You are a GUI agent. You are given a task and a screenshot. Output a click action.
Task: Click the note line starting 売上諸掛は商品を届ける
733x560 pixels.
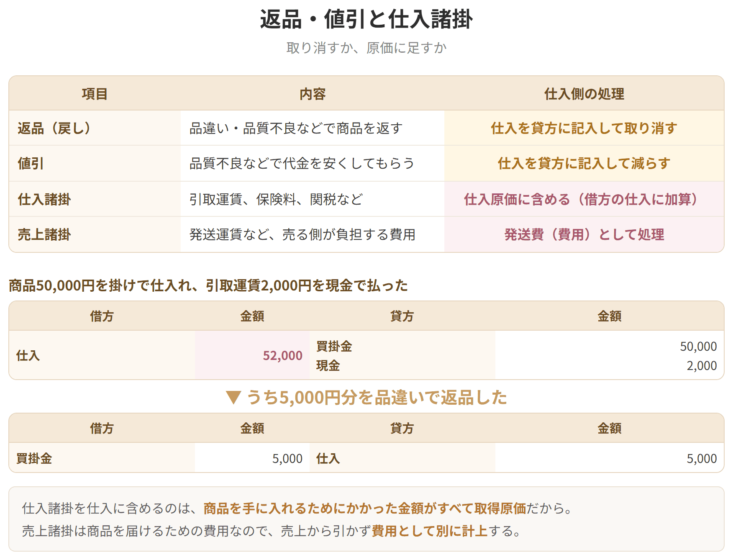pyautogui.click(x=272, y=531)
